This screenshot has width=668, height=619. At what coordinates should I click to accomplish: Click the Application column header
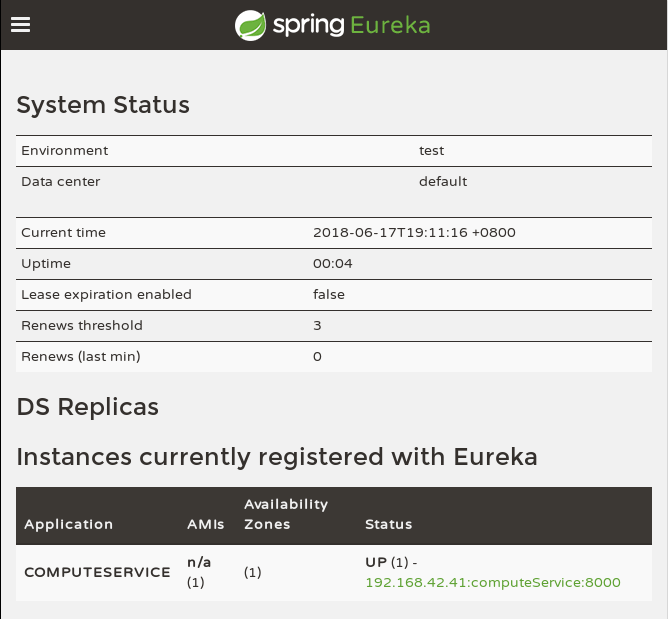tap(69, 524)
